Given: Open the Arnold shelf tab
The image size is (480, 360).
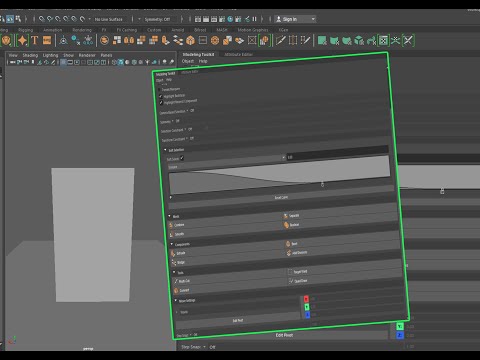Looking at the screenshot, I should pyautogui.click(x=178, y=30).
